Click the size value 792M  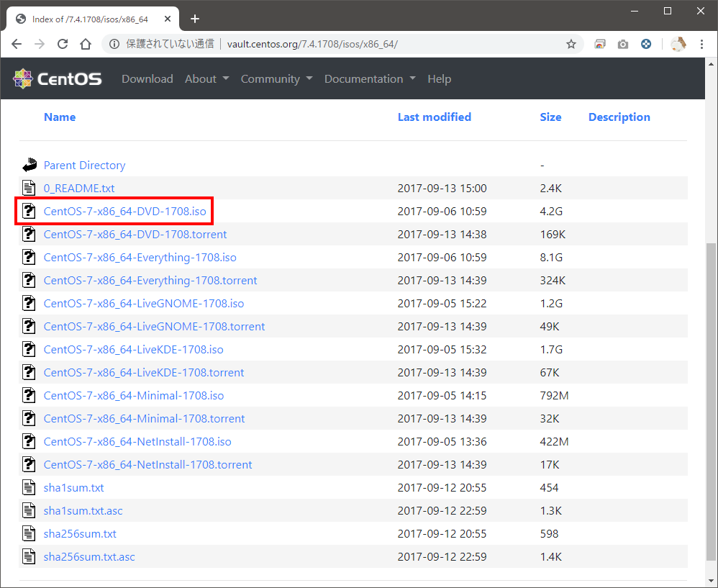pyautogui.click(x=554, y=395)
